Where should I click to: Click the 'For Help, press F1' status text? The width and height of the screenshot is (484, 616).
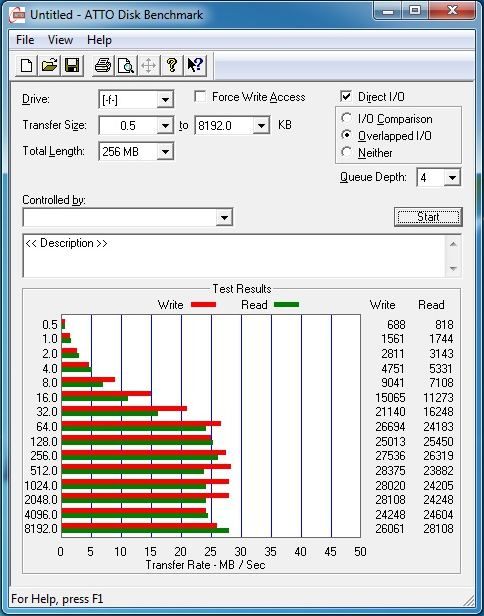pos(57,599)
